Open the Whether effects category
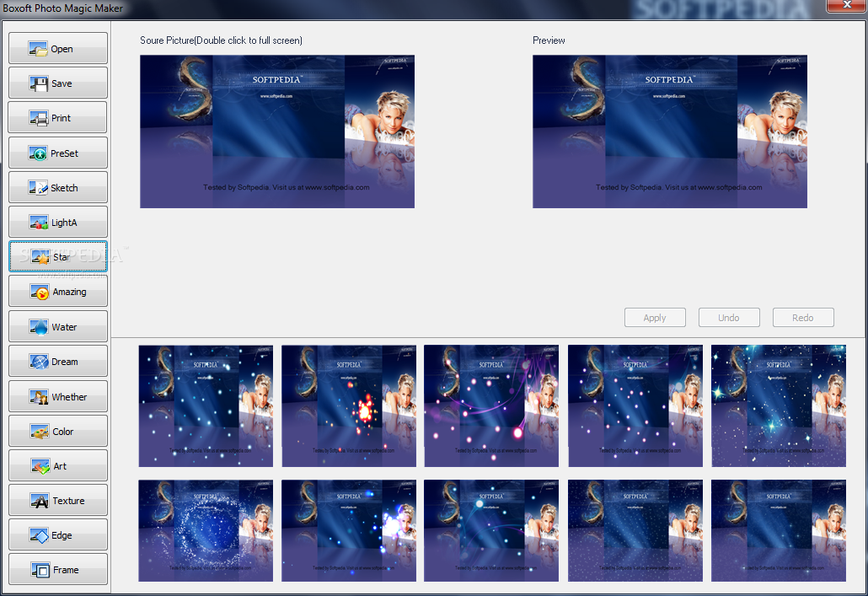Viewport: 868px width, 596px height. (58, 396)
